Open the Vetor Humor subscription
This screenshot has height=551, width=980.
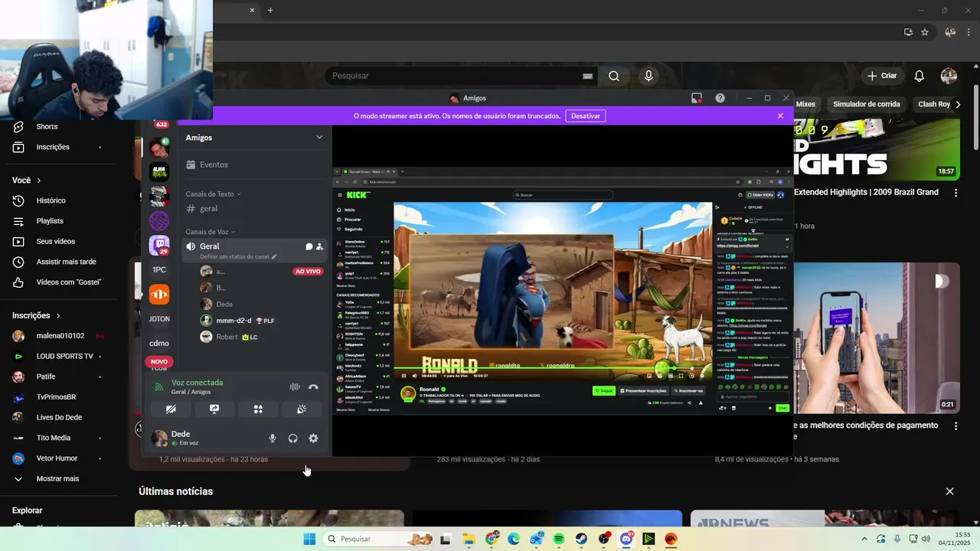58,458
